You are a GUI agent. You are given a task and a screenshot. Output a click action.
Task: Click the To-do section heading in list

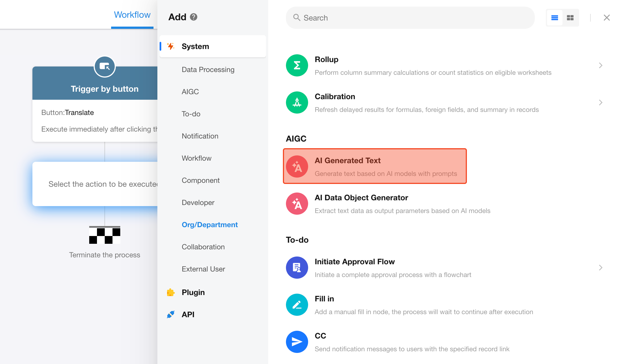pos(297,240)
